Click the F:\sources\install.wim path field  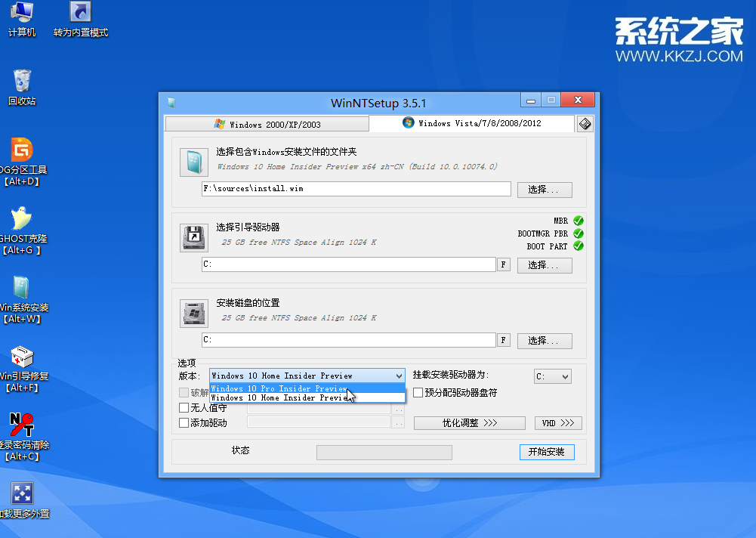(x=356, y=189)
